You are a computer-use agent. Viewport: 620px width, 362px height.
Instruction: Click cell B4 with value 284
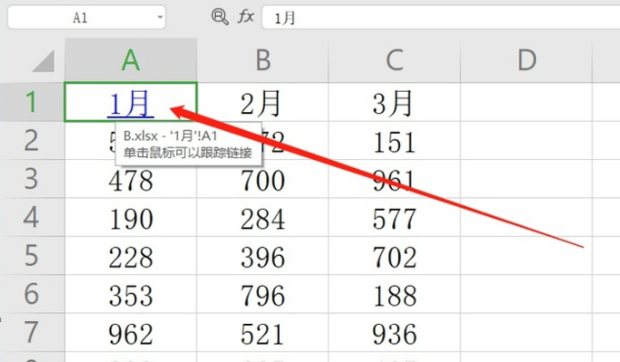click(263, 217)
